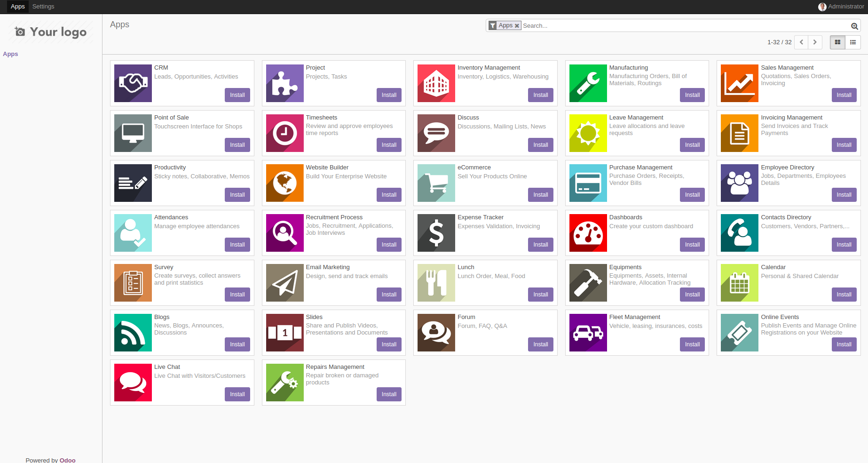868x463 pixels.
Task: Click the Leave Management sun icon
Action: point(588,133)
